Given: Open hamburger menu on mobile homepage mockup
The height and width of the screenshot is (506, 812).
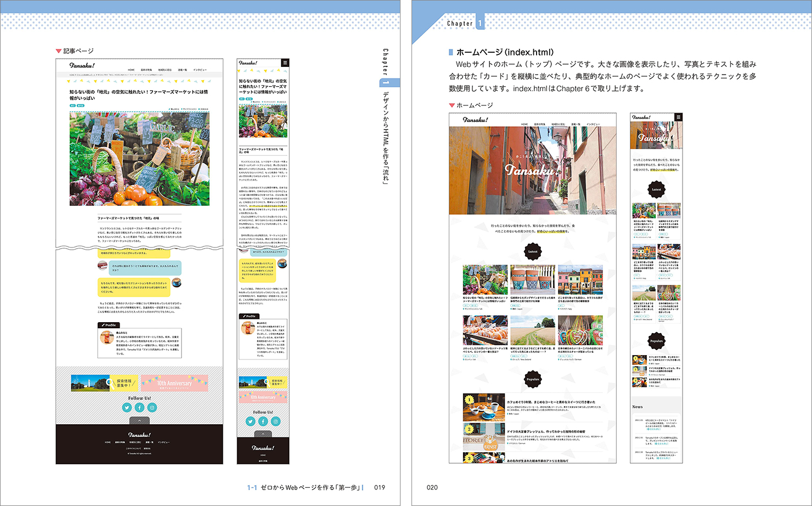Looking at the screenshot, I should coord(679,117).
